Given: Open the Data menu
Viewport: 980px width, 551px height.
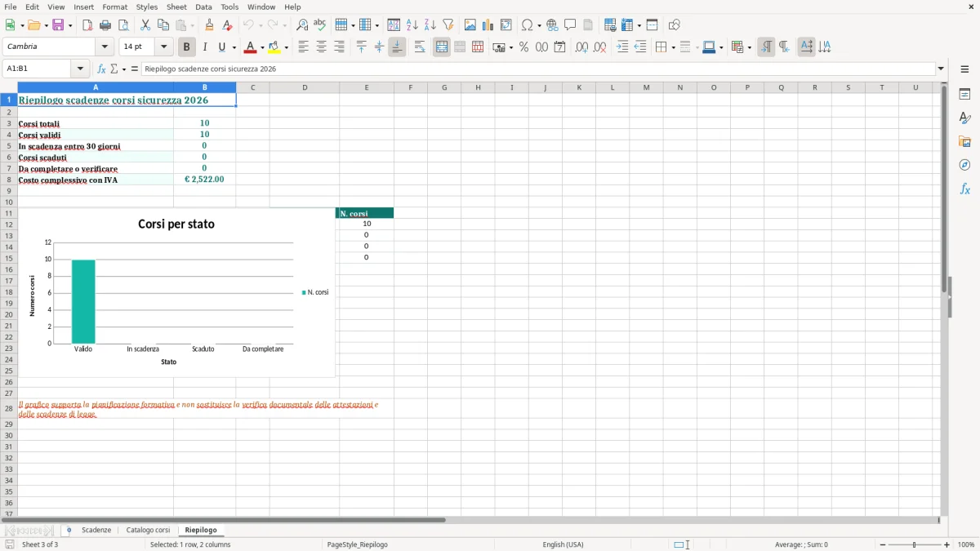Looking at the screenshot, I should click(x=203, y=7).
